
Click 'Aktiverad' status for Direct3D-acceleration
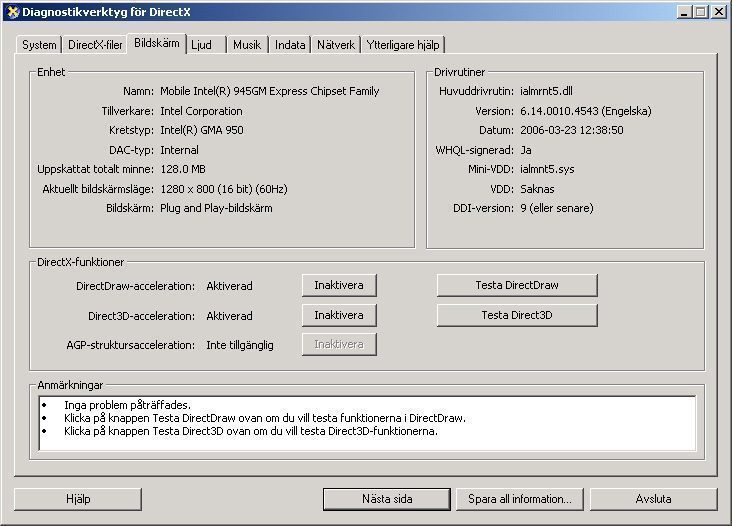[x=229, y=316]
